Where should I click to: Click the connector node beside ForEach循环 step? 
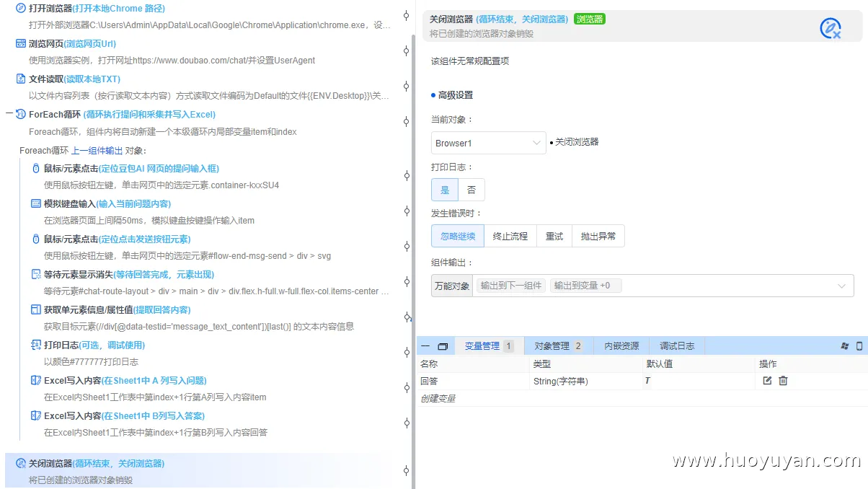[x=406, y=121]
